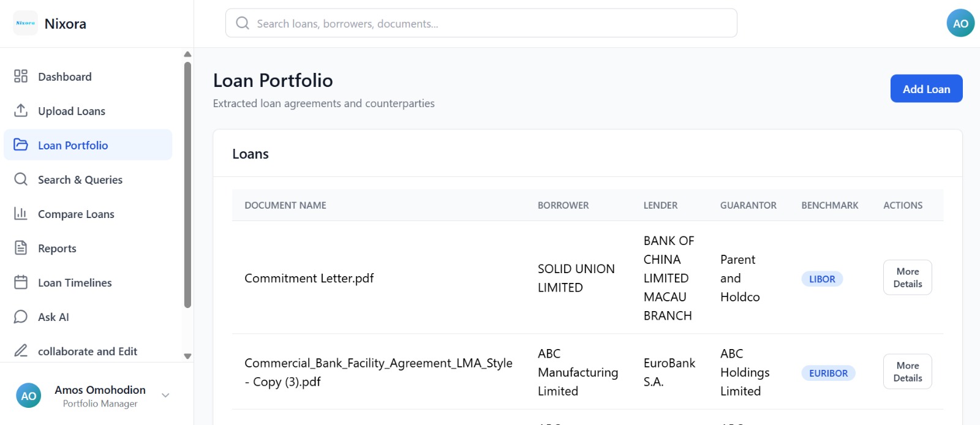The width and height of the screenshot is (980, 425).
Task: Expand the Amos Omohodion user menu chevron
Action: pos(165,396)
